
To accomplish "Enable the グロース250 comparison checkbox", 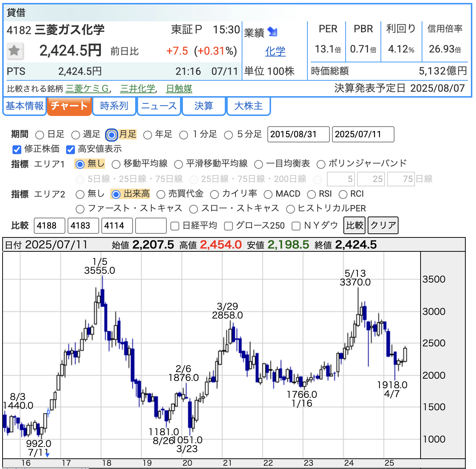I will [228, 226].
